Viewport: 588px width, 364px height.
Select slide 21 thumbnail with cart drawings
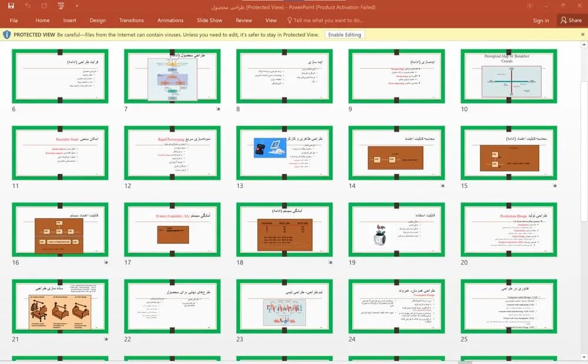[60, 306]
